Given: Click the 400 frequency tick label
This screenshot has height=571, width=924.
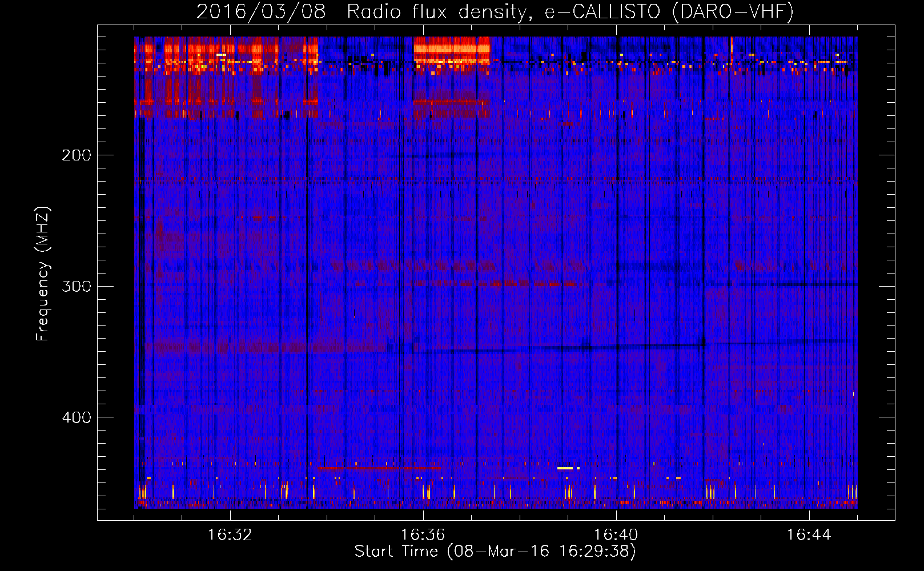Looking at the screenshot, I should (x=77, y=417).
